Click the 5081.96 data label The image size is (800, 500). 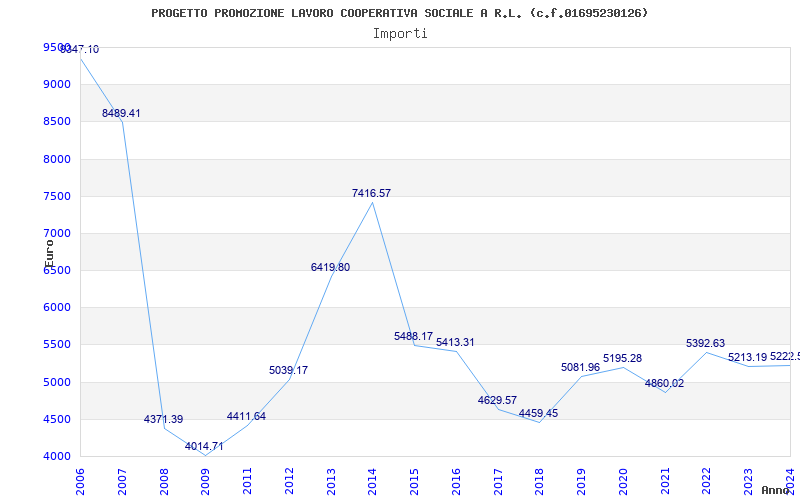[x=581, y=367]
